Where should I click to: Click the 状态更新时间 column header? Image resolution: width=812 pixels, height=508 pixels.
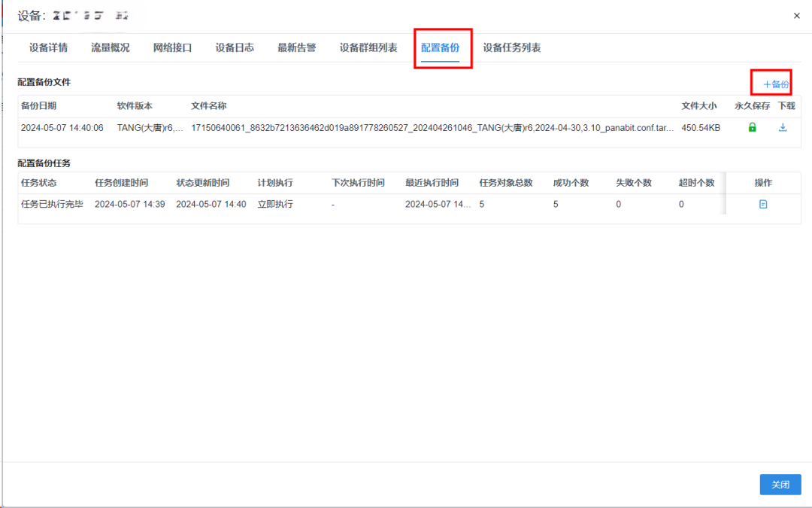click(202, 183)
